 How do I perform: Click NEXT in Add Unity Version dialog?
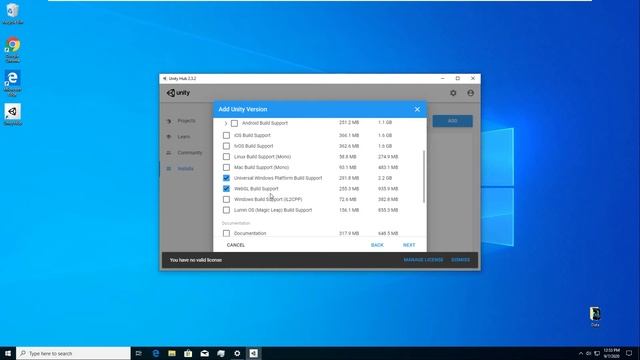[x=409, y=245]
